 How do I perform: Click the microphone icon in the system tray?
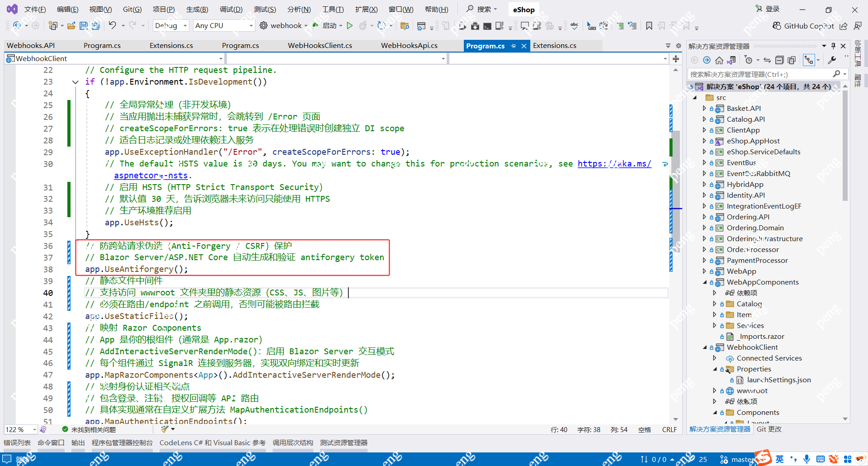tap(807, 459)
